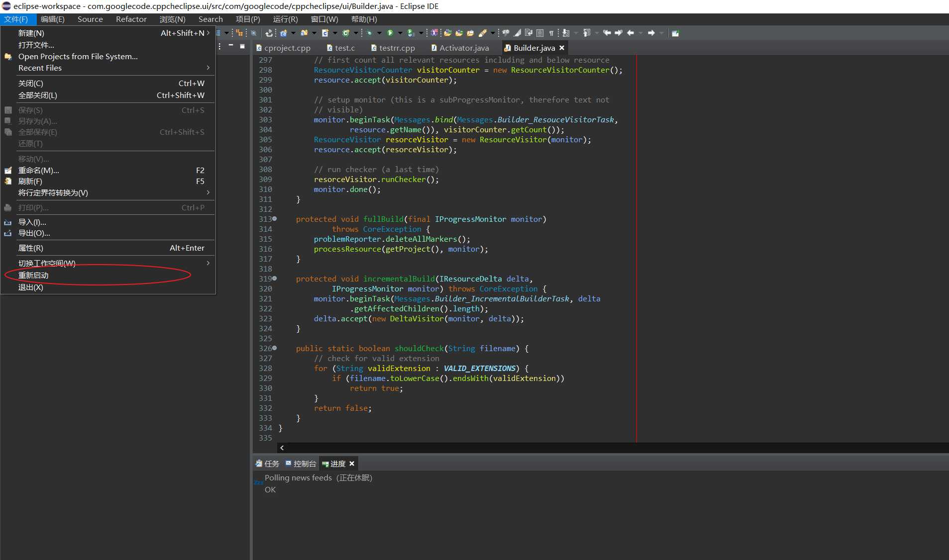
Task: Click the Back navigation arrow icon
Action: (631, 33)
